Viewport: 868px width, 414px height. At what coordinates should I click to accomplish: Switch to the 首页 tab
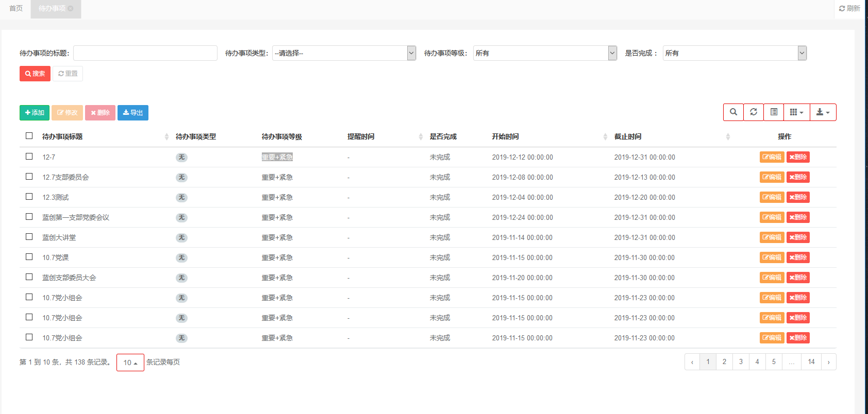coord(16,8)
